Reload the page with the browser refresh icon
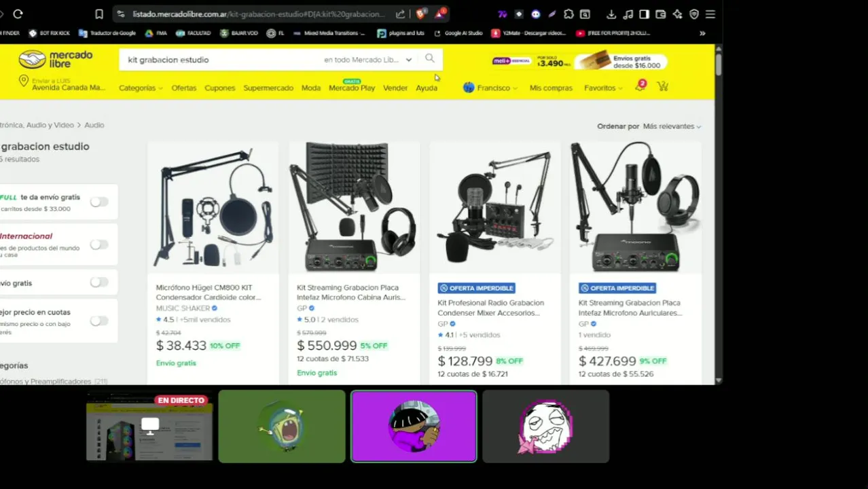Viewport: 868px width, 489px height. pos(18,14)
